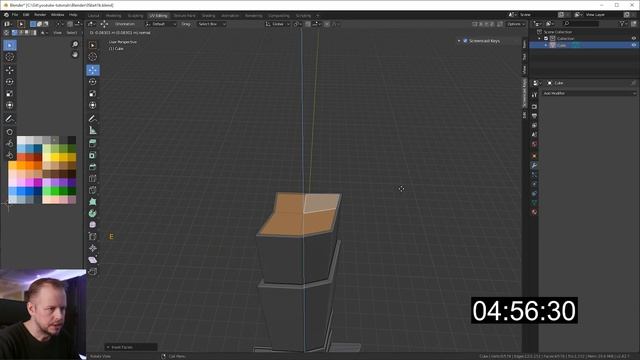Activate the Loop Cut tool
The width and height of the screenshot is (640, 360).
click(93, 178)
